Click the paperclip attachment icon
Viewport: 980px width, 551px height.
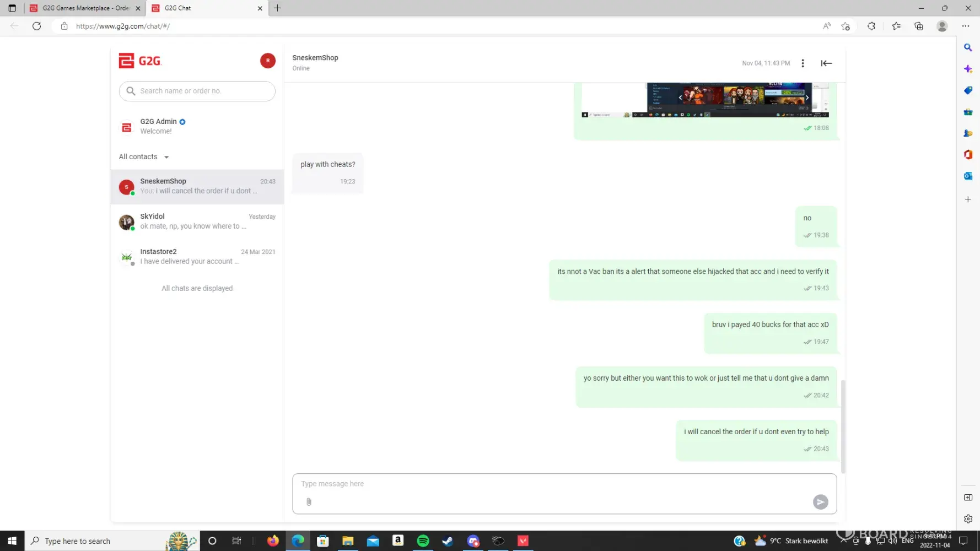click(309, 501)
